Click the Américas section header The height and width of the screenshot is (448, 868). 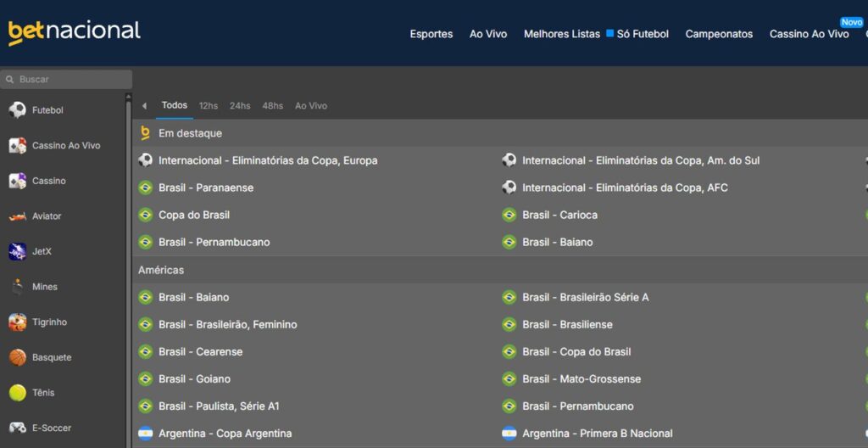161,270
